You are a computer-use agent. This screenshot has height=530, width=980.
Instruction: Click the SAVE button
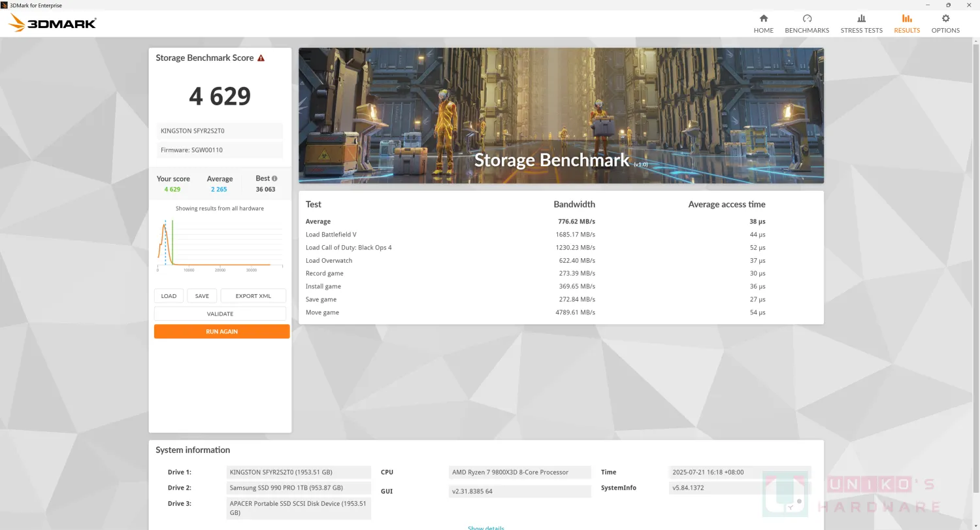(202, 296)
